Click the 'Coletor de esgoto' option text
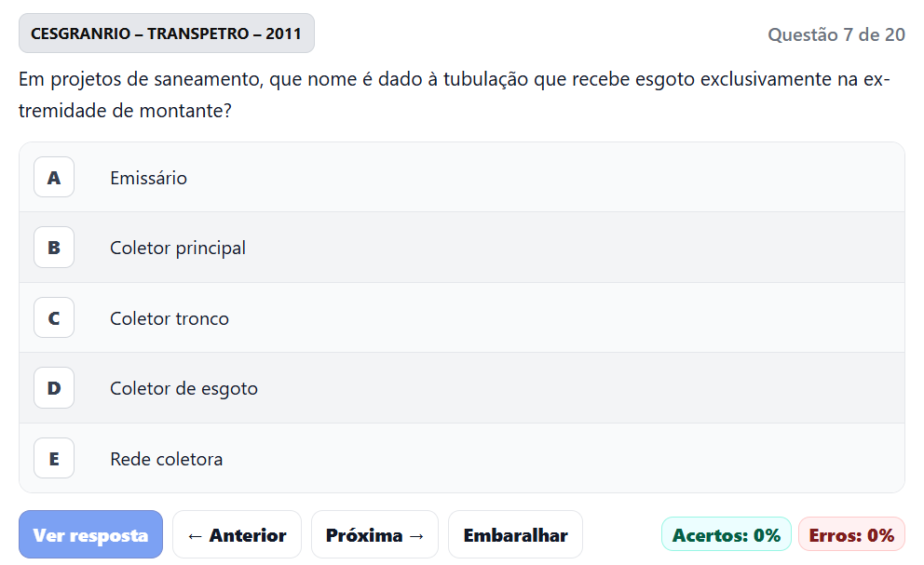 [183, 389]
